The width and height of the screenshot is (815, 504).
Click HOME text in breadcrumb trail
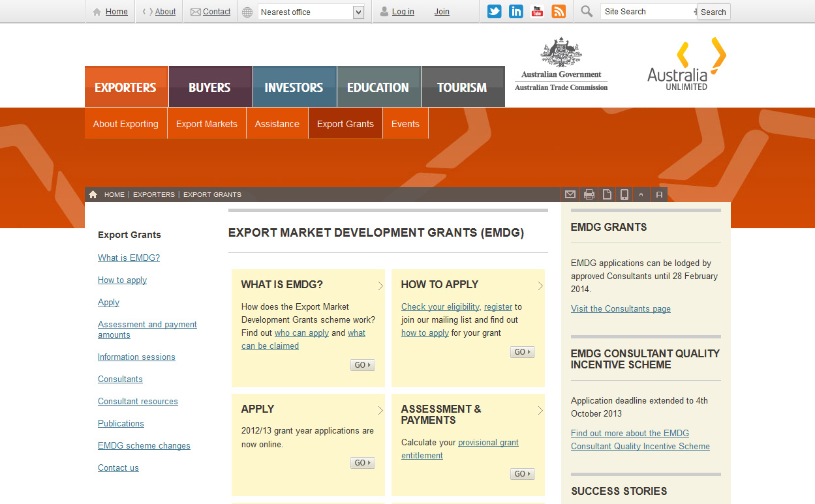click(114, 194)
